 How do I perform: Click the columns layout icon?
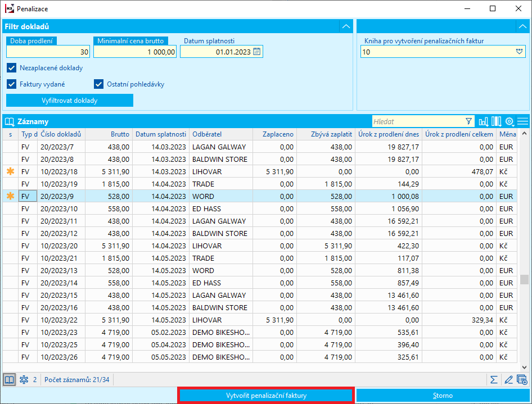pos(496,121)
